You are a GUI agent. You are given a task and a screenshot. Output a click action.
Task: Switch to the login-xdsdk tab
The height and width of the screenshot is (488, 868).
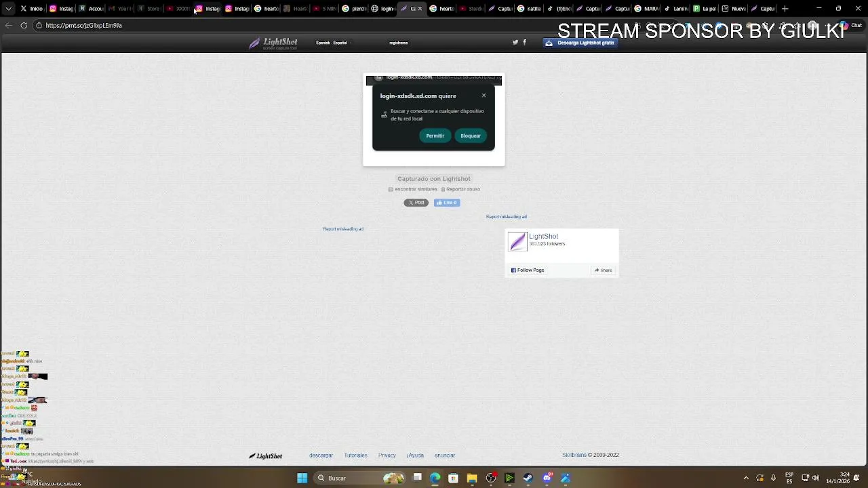(383, 9)
